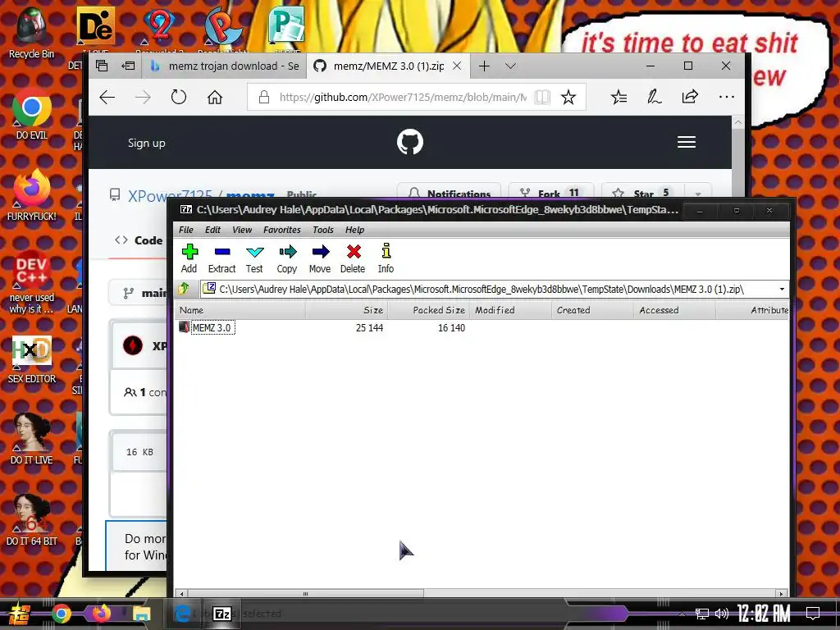Show set-aside tabs in Edge
The height and width of the screenshot is (630, 840).
[102, 66]
